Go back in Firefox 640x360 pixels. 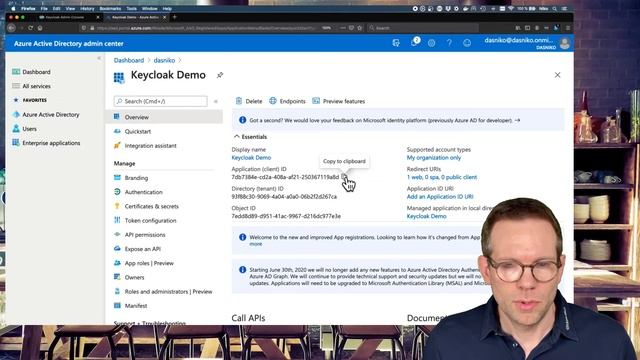click(x=11, y=28)
